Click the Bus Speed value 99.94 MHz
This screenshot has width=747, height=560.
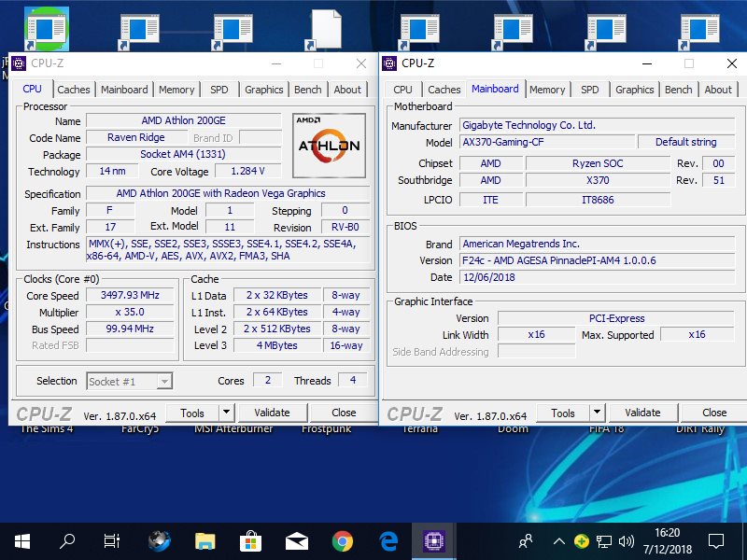(x=130, y=329)
